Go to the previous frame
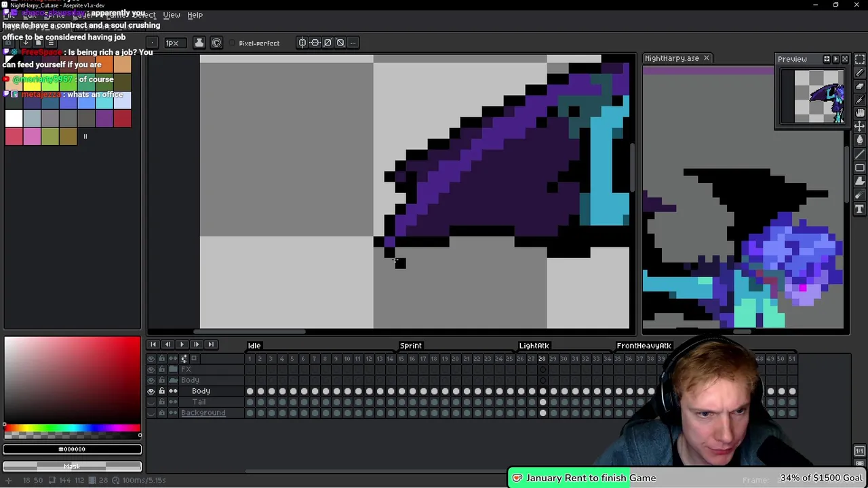 click(x=167, y=345)
